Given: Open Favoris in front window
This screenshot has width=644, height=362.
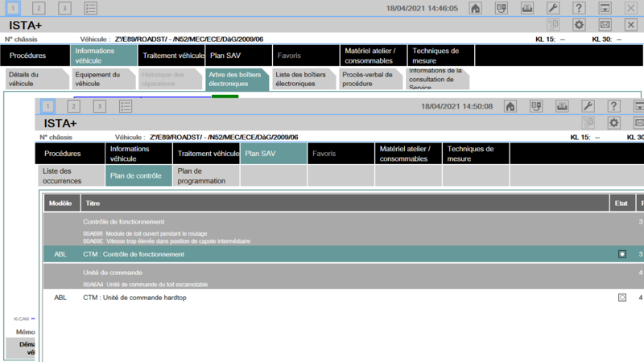Looking at the screenshot, I should coord(341,154).
